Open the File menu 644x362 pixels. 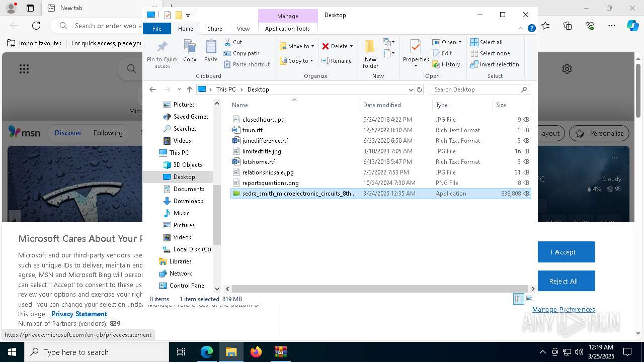pyautogui.click(x=157, y=29)
